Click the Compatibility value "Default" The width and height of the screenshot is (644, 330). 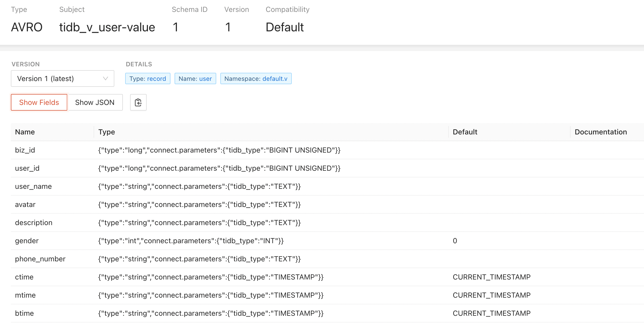[284, 27]
